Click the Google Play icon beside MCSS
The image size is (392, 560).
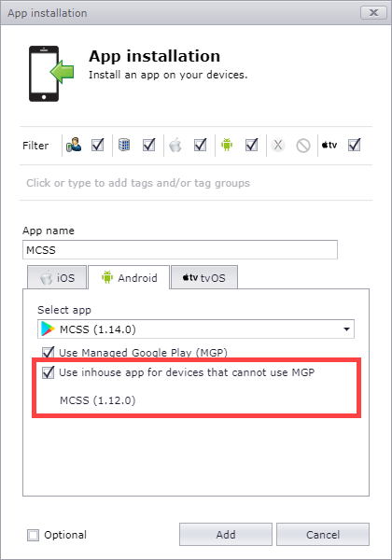(48, 329)
